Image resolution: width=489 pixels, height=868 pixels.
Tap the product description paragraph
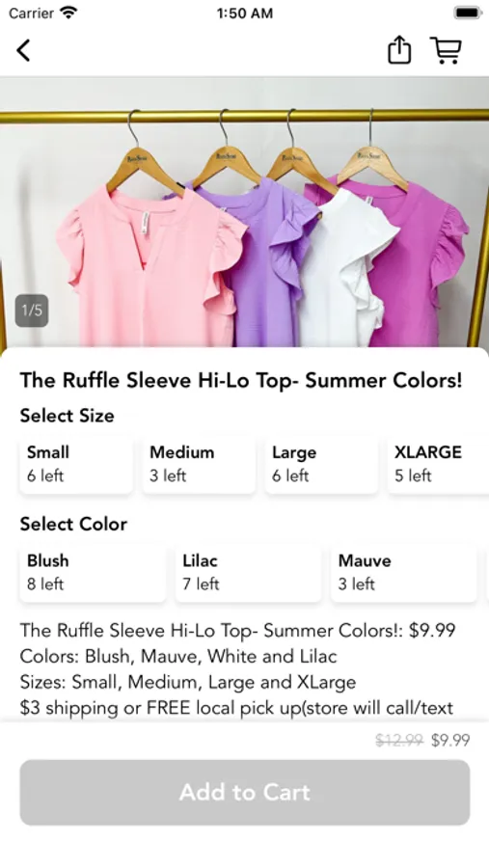238,668
